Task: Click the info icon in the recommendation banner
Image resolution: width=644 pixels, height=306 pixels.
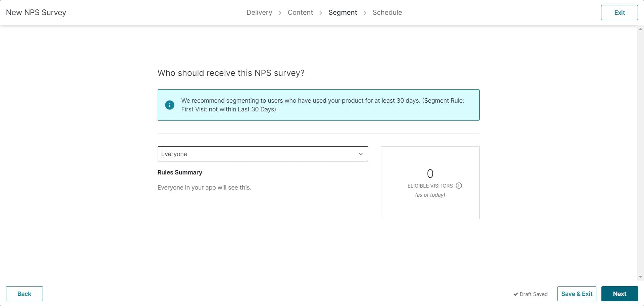Action: point(169,105)
